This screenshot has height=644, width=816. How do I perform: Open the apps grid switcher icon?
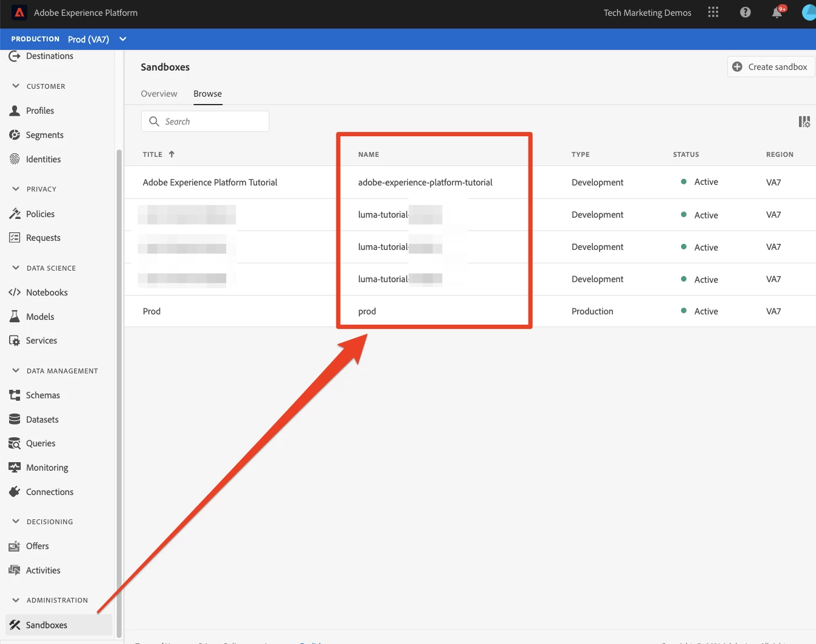(x=713, y=12)
